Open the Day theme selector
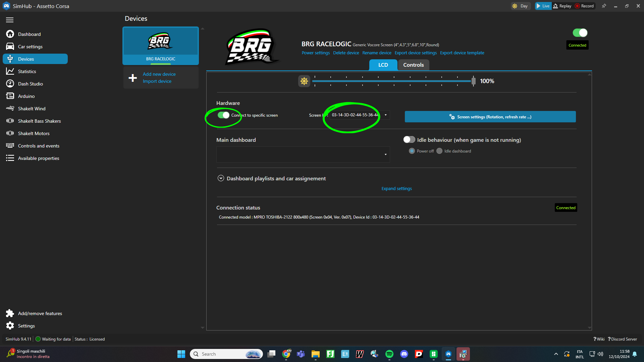 click(521, 6)
